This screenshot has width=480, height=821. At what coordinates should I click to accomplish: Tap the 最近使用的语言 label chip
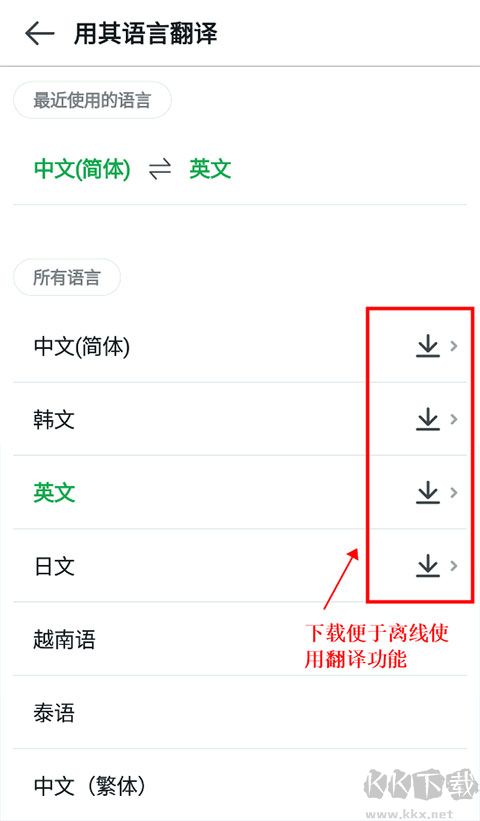[92, 99]
